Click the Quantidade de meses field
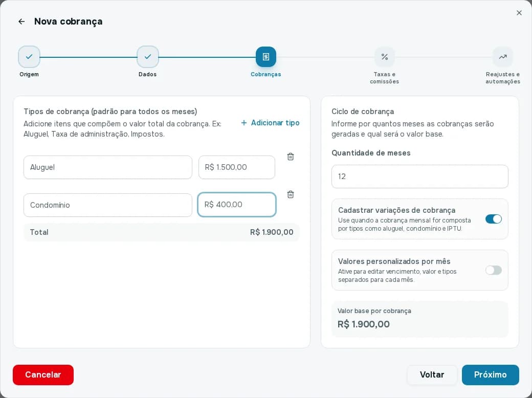Image resolution: width=532 pixels, height=398 pixels. (x=419, y=176)
